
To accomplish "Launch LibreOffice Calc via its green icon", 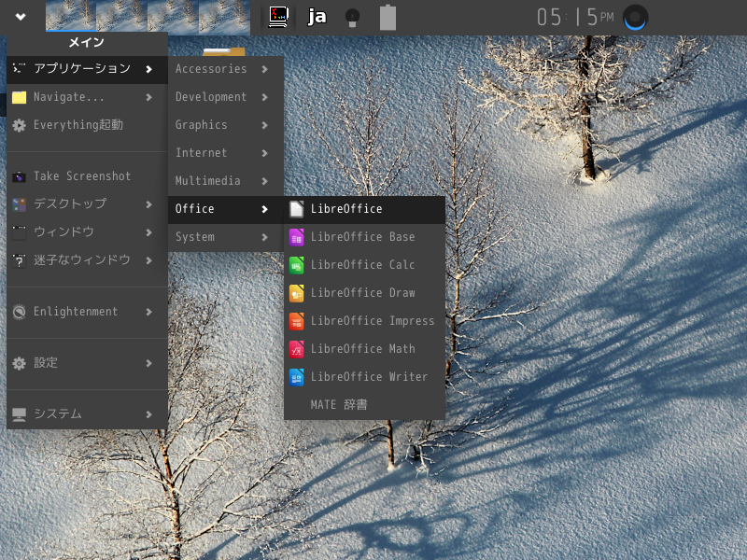I will [x=296, y=265].
